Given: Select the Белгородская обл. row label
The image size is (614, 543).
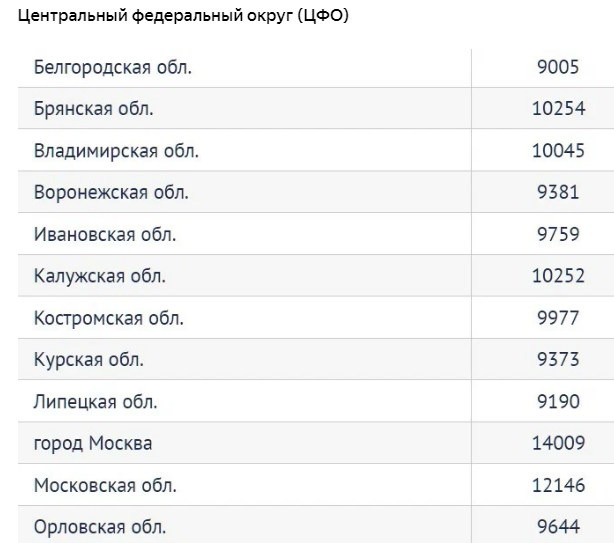Looking at the screenshot, I should tap(112, 67).
